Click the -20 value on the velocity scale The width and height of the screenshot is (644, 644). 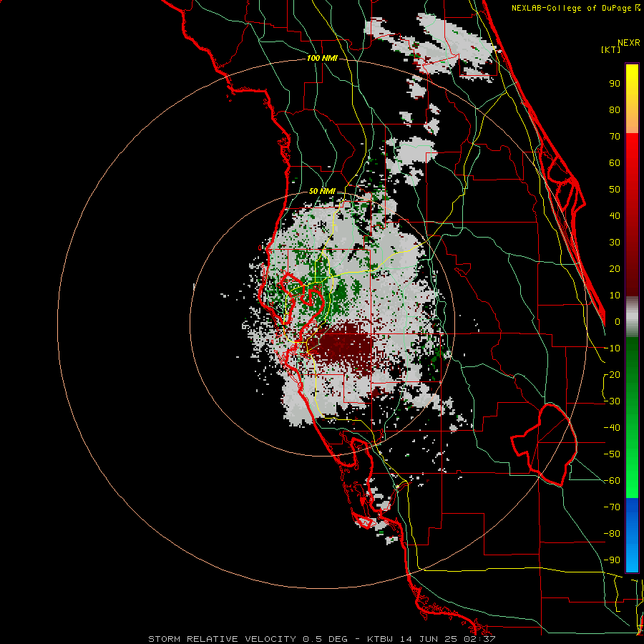[x=612, y=375]
